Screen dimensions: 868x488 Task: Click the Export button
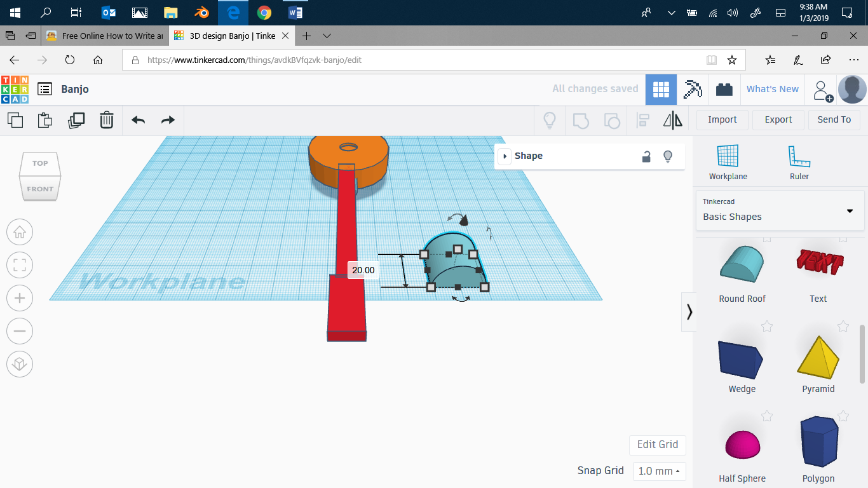tap(778, 119)
